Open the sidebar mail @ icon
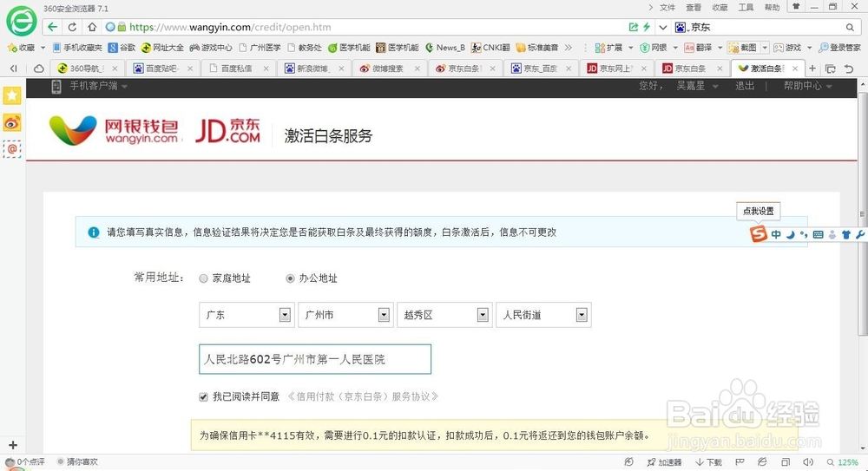The height and width of the screenshot is (471, 868). click(x=12, y=149)
